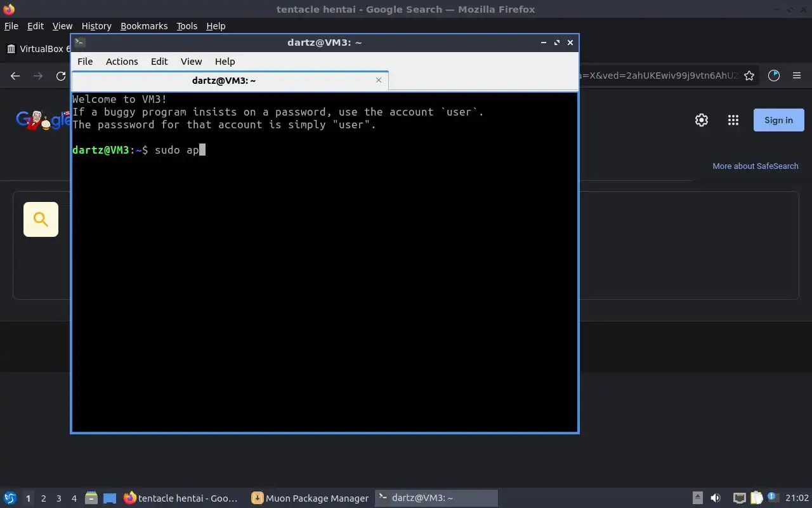
Task: Click the removable media eject tray icon
Action: click(x=697, y=498)
